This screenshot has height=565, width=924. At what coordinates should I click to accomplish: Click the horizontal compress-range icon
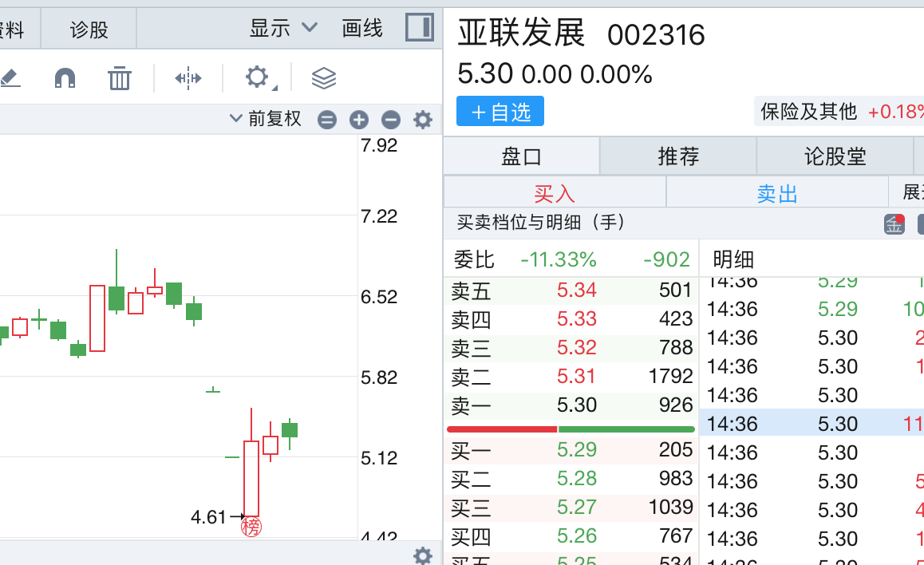(188, 77)
